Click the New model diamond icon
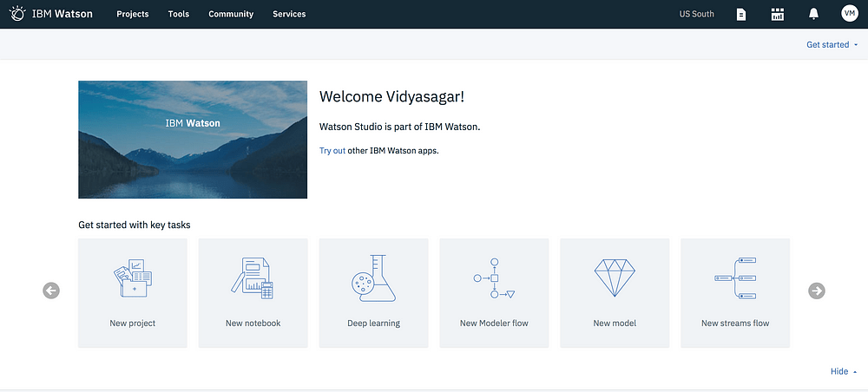Image resolution: width=868 pixels, height=392 pixels. 615,278
